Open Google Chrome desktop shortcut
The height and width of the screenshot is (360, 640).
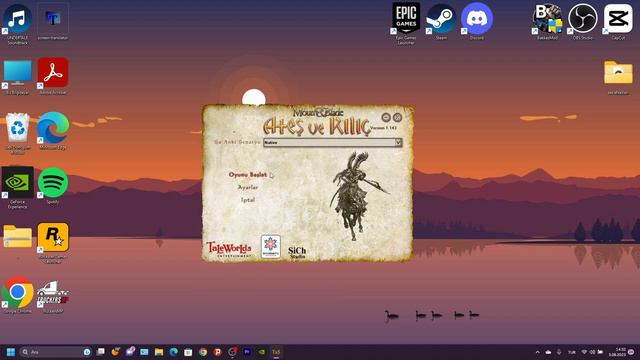pos(18,295)
